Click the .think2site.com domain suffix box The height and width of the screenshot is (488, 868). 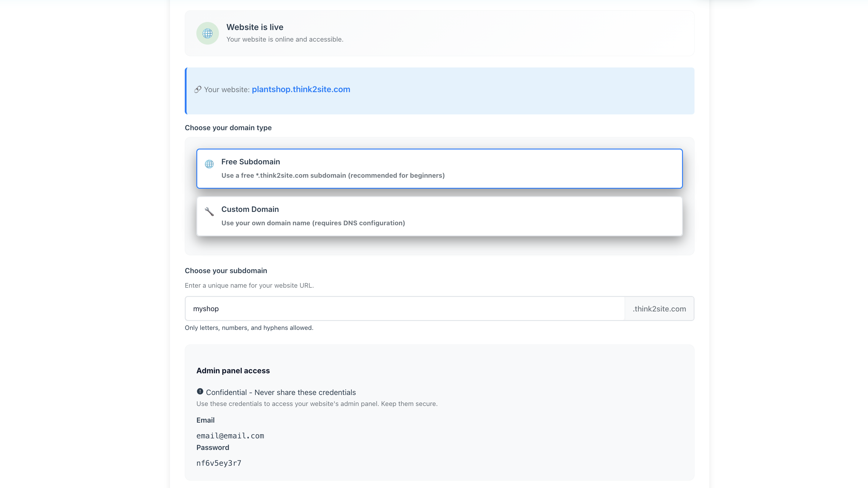point(659,309)
